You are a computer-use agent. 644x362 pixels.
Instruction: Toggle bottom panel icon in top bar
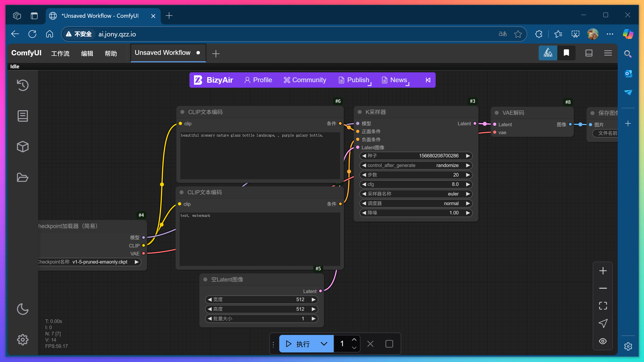coord(589,53)
